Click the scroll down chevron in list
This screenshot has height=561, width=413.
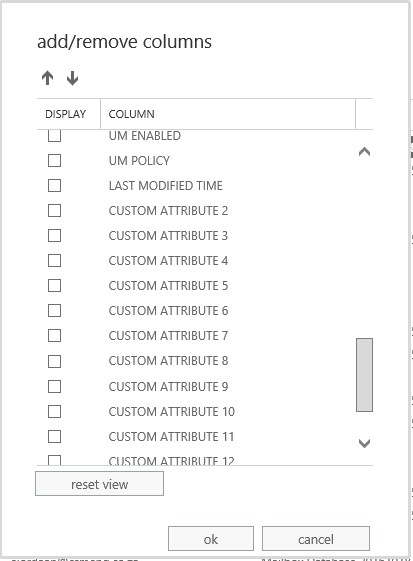pos(364,443)
